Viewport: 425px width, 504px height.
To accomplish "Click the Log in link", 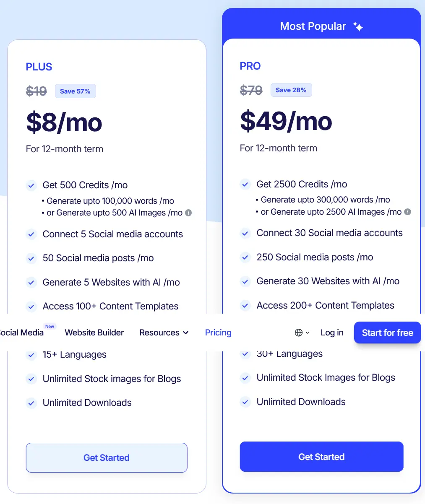I will 331,333.
